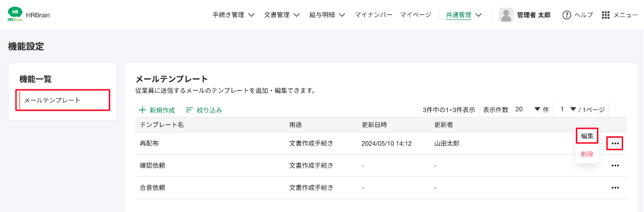
Task: Click the plus icon for 新規作成
Action: (142, 110)
